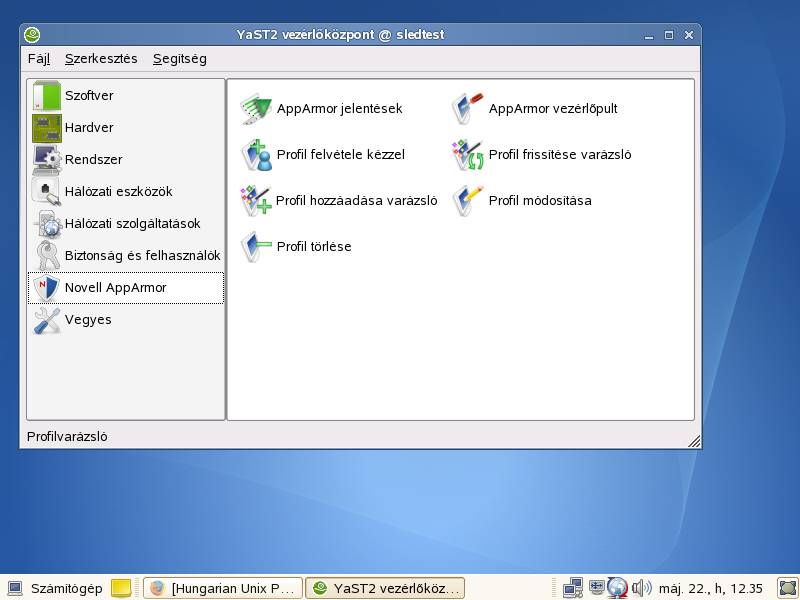Open the Szerkesztés menu
The height and width of the screenshot is (600, 800).
coord(101,59)
